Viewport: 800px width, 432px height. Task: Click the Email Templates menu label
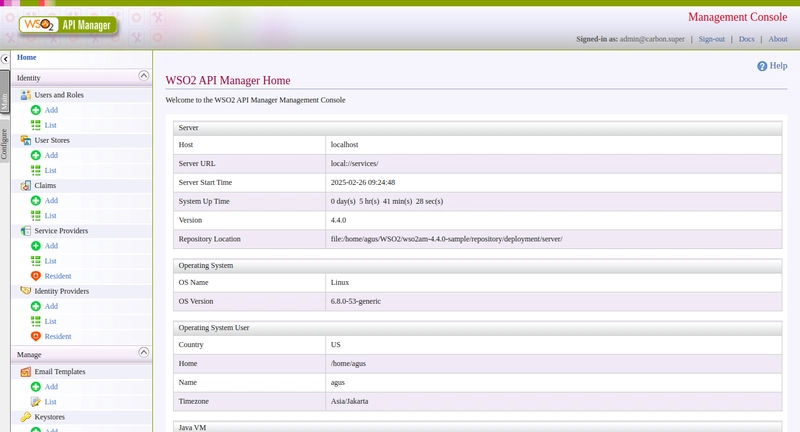(60, 372)
